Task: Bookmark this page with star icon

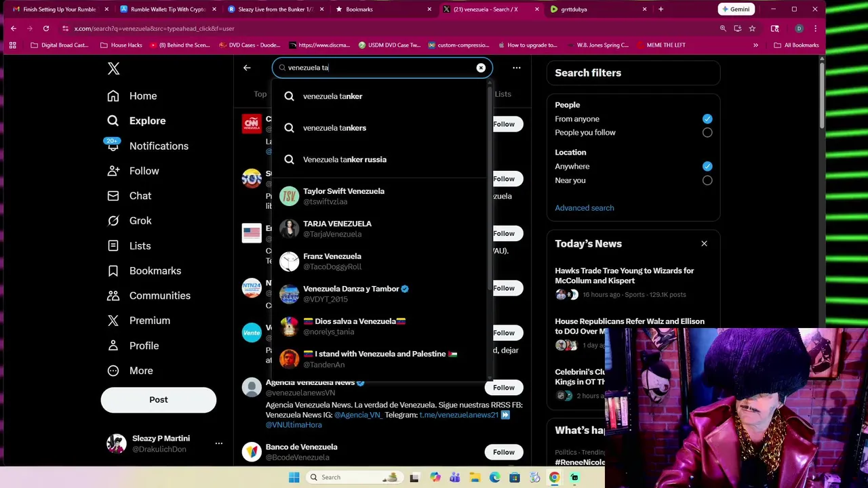Action: click(x=752, y=28)
